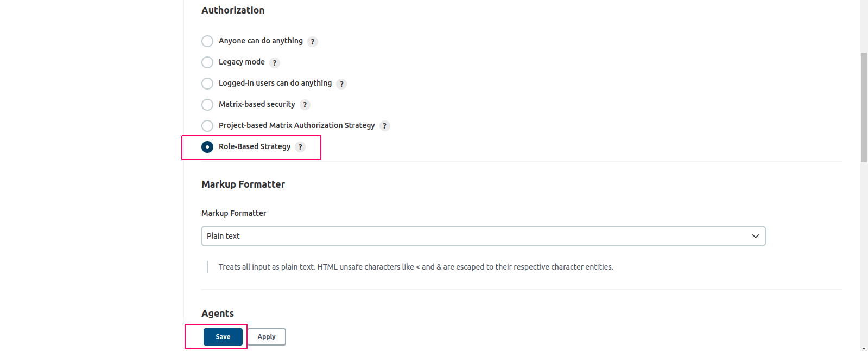Viewport: 868px width, 351px height.
Task: Open help icon beside Legacy mode
Action: [x=275, y=63]
